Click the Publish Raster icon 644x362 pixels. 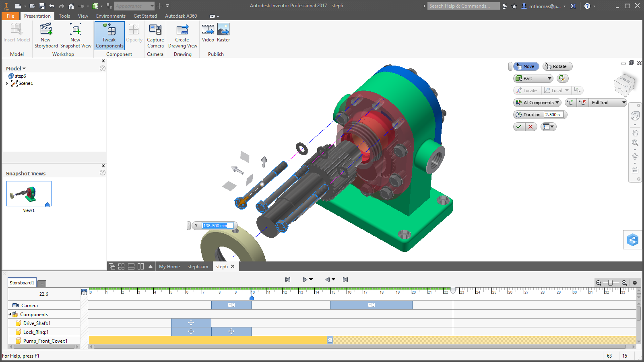tap(223, 31)
